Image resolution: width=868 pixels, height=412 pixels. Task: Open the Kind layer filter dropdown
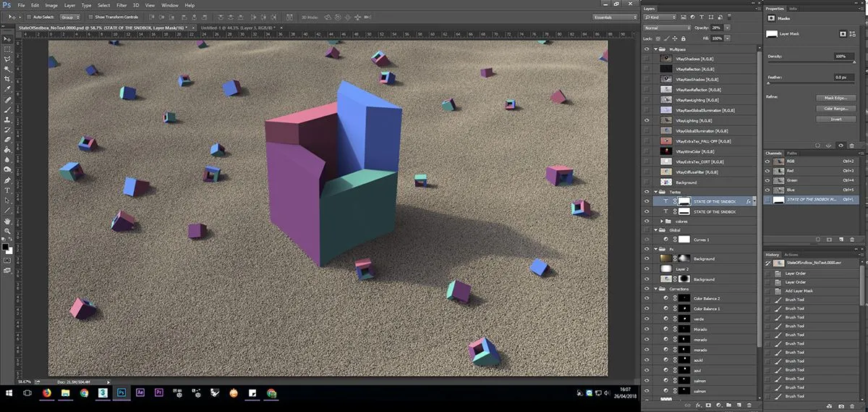(660, 17)
